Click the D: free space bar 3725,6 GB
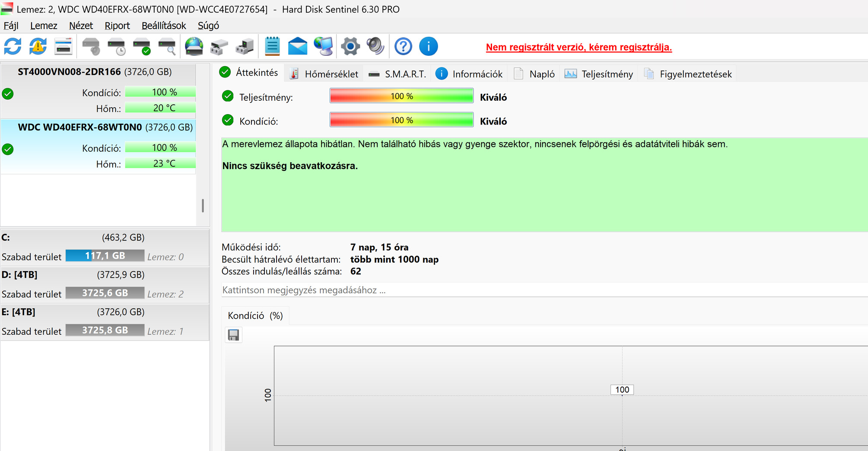 (x=105, y=293)
